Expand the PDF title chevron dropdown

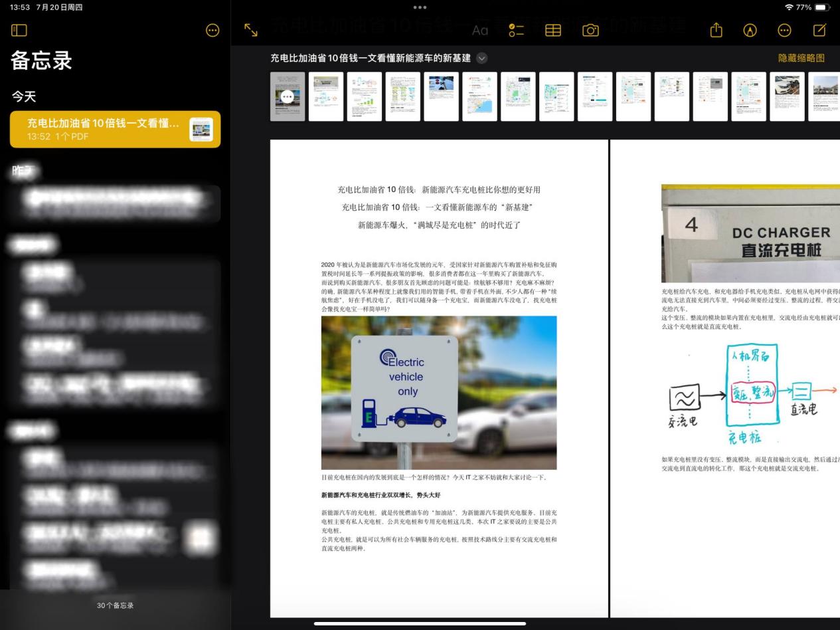[x=481, y=58]
